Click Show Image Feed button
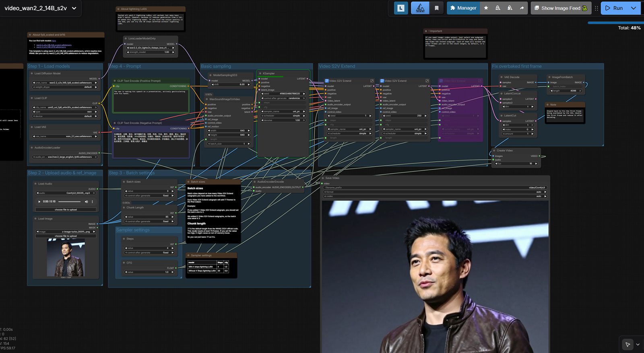This screenshot has height=353, width=644. pos(560,8)
